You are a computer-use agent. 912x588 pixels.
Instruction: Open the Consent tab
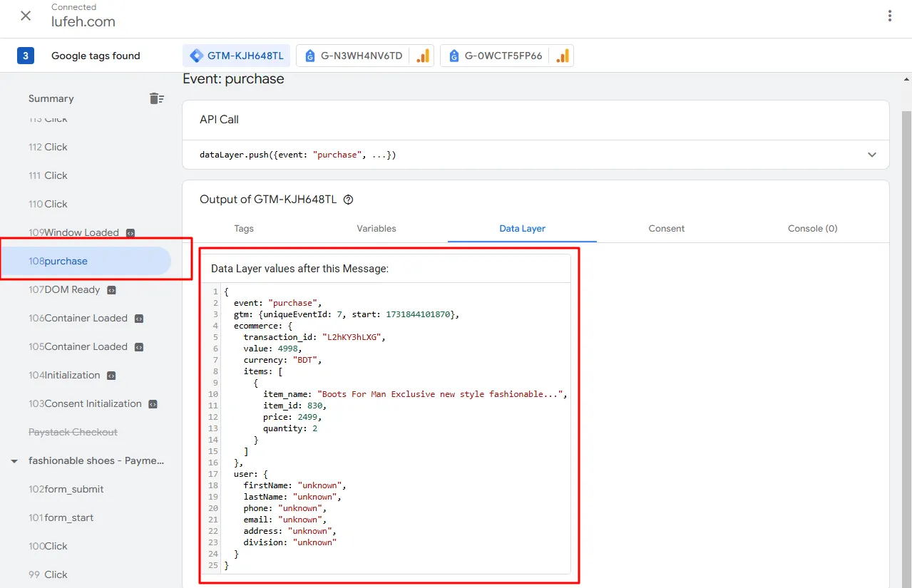click(x=667, y=229)
